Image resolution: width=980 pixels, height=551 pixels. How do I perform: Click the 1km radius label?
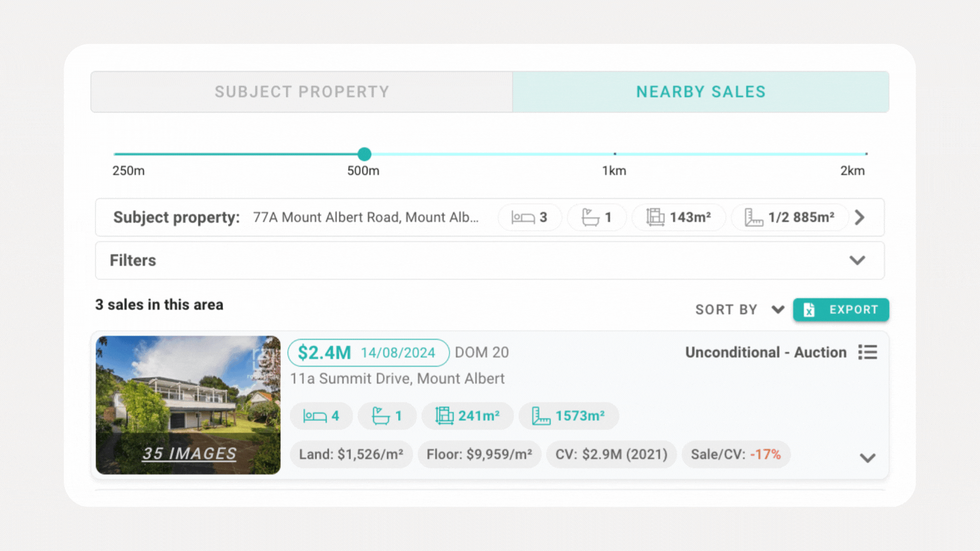(614, 171)
